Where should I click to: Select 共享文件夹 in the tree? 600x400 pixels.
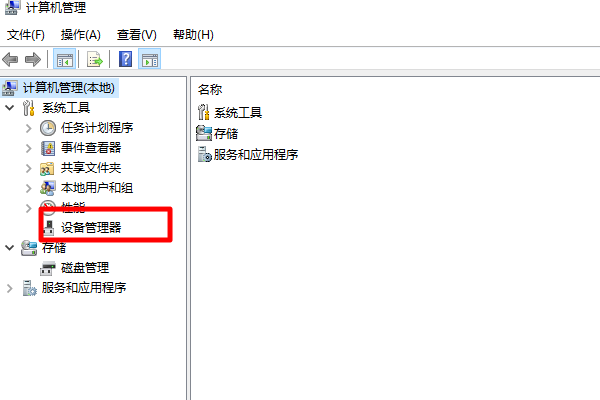91,168
